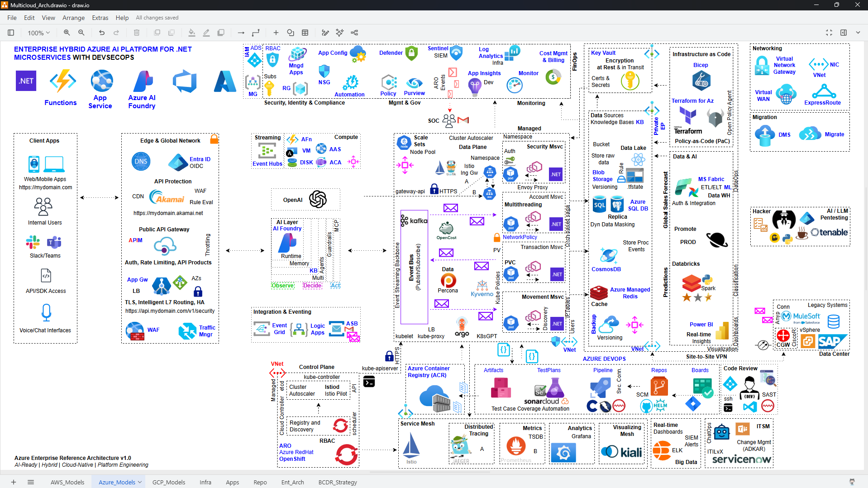Switch to the Infra page tab

point(205,482)
